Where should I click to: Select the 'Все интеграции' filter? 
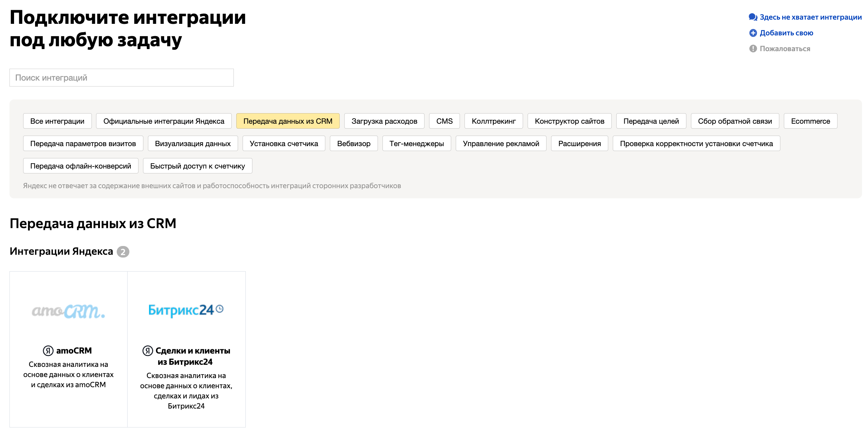pyautogui.click(x=57, y=121)
